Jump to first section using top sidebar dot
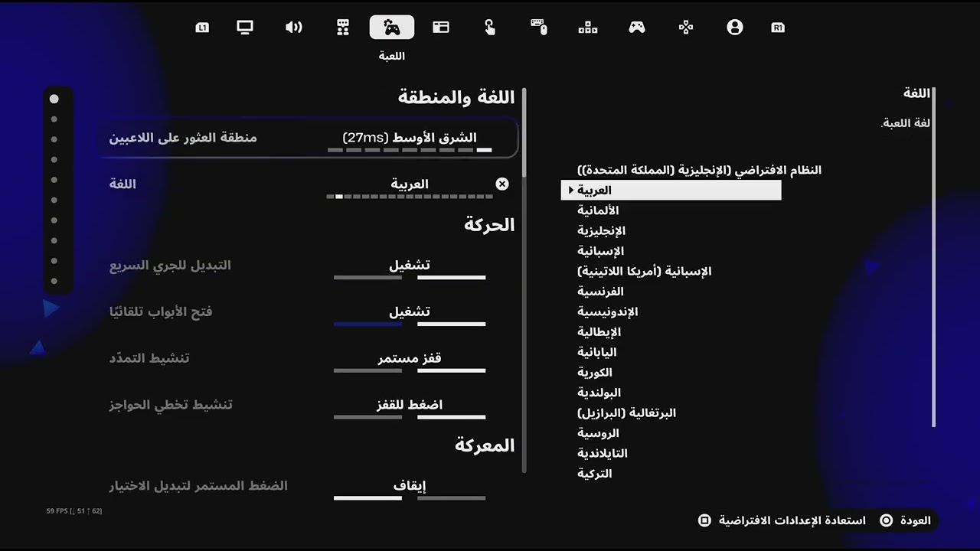 coord(54,99)
